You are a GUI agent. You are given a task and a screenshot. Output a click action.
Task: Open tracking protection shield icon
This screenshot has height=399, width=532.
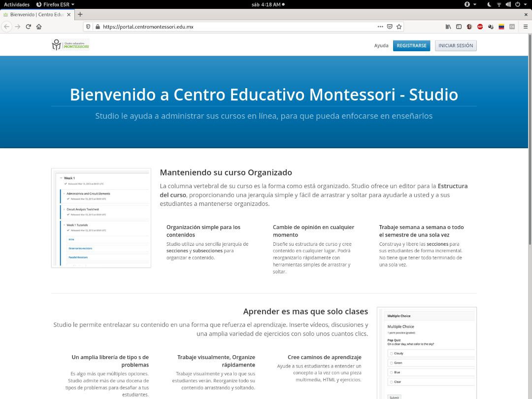tap(88, 27)
